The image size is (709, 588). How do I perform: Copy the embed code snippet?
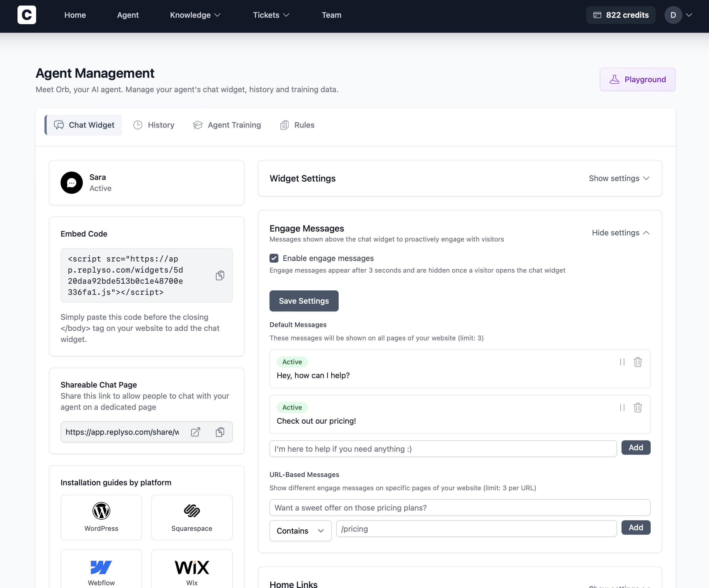[220, 276]
